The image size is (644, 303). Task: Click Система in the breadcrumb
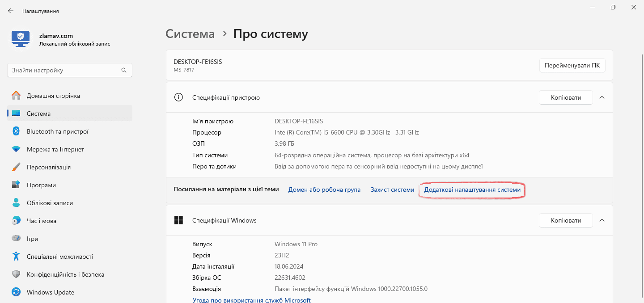[x=190, y=34]
